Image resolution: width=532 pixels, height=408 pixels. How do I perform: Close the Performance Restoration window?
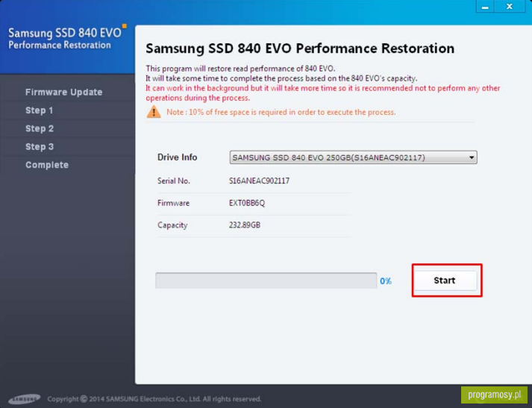(510, 7)
